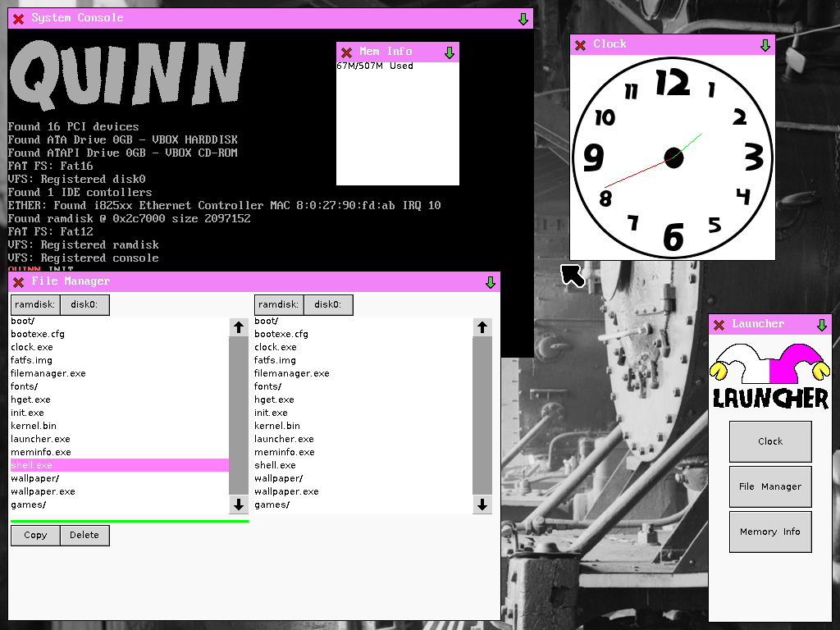The image size is (840, 630).
Task: Click the left pane scrollbar track
Action: point(239,416)
